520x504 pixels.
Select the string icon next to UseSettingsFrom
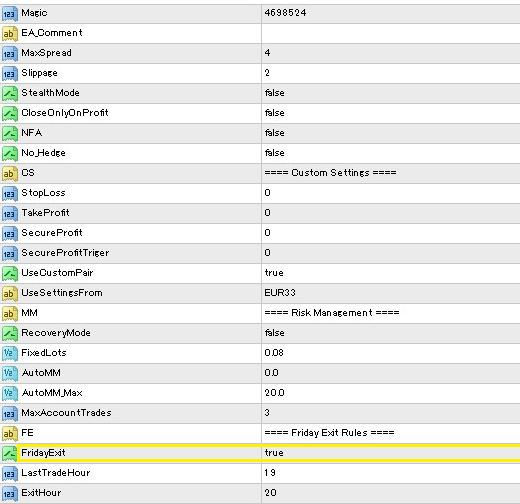click(x=9, y=294)
